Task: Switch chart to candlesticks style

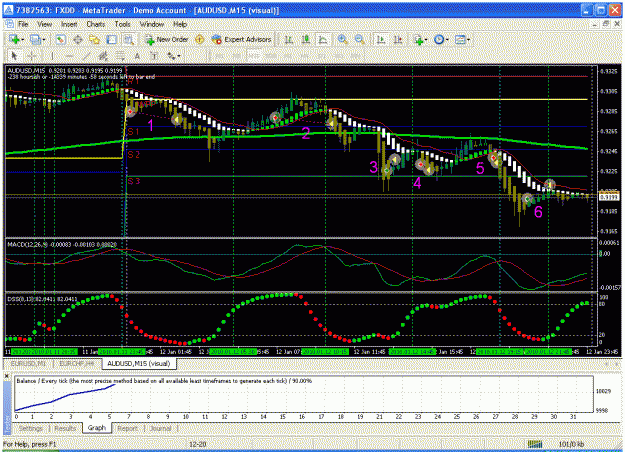Action: [x=306, y=39]
